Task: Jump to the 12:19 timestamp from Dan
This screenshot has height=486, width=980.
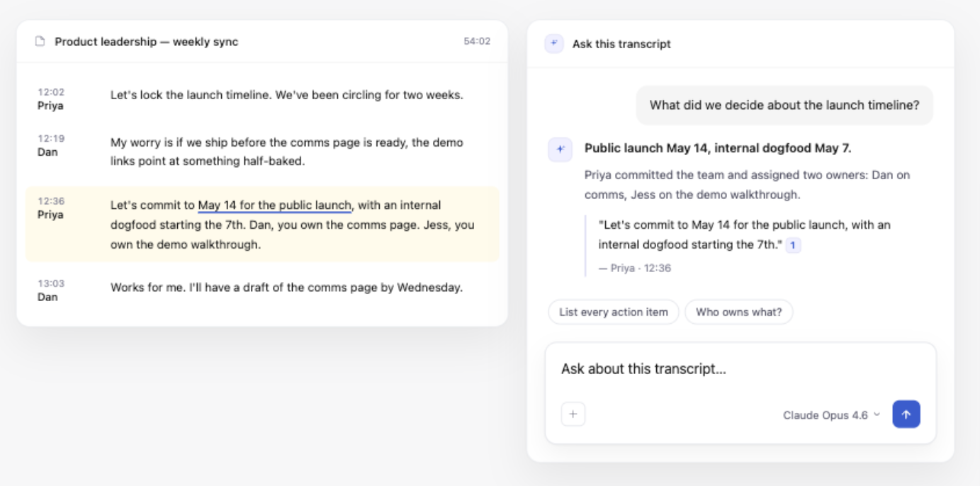Action: pos(51,139)
